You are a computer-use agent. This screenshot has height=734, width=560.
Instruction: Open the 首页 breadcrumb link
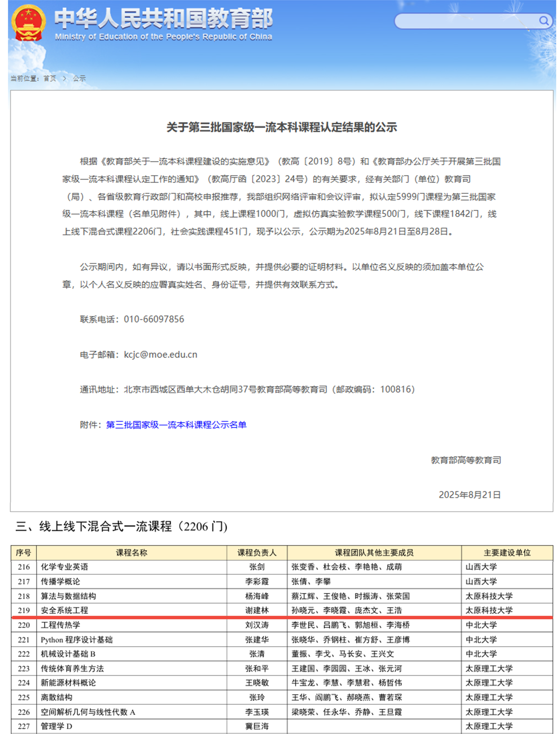50,78
